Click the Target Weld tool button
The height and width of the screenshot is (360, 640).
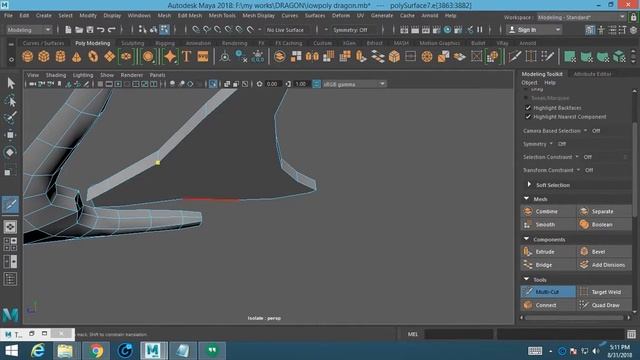(604, 292)
